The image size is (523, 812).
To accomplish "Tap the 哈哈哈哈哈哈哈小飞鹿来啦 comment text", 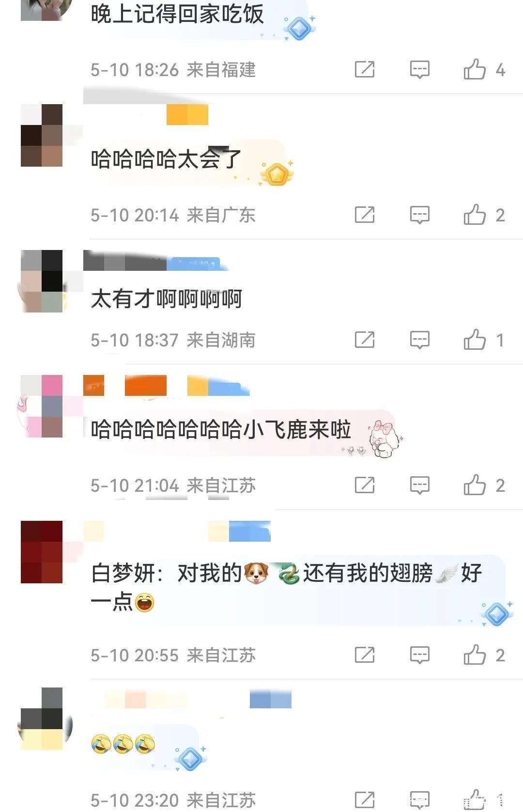I will click(221, 430).
